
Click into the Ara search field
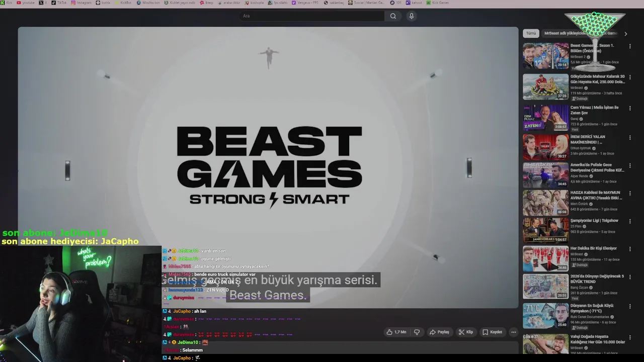312,16
